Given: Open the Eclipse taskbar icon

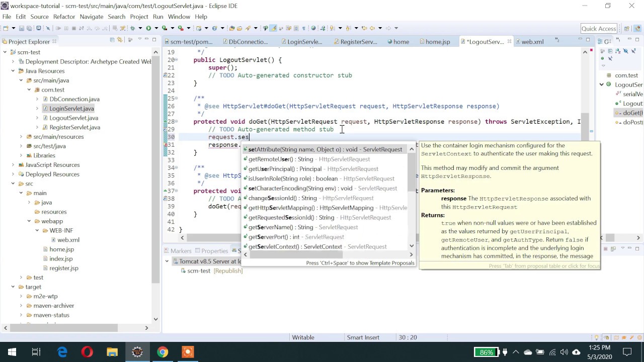Looking at the screenshot, I should pos(137,352).
